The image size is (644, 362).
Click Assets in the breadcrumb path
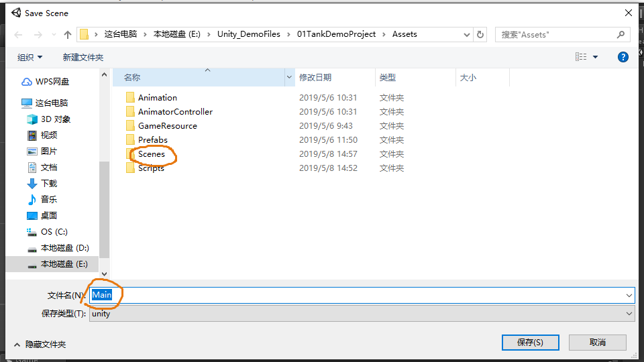tap(405, 34)
